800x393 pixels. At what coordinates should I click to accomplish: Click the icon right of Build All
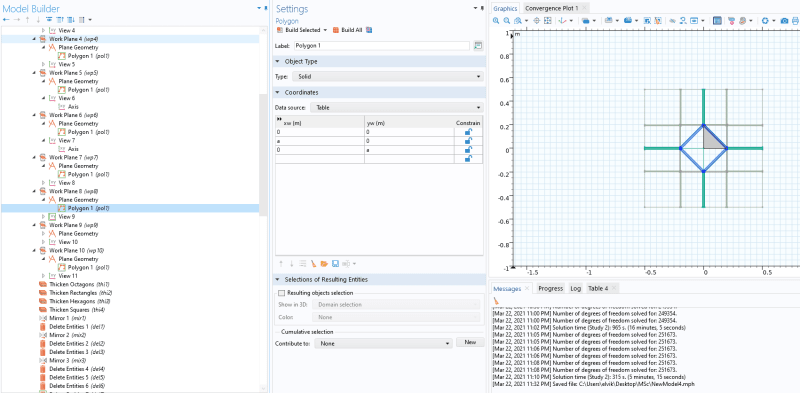369,30
